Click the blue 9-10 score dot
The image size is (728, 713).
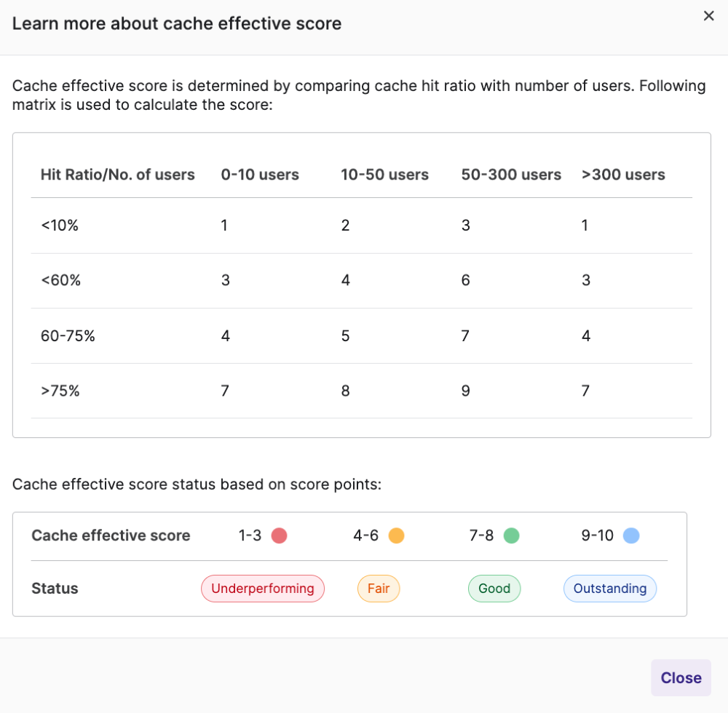pos(631,536)
